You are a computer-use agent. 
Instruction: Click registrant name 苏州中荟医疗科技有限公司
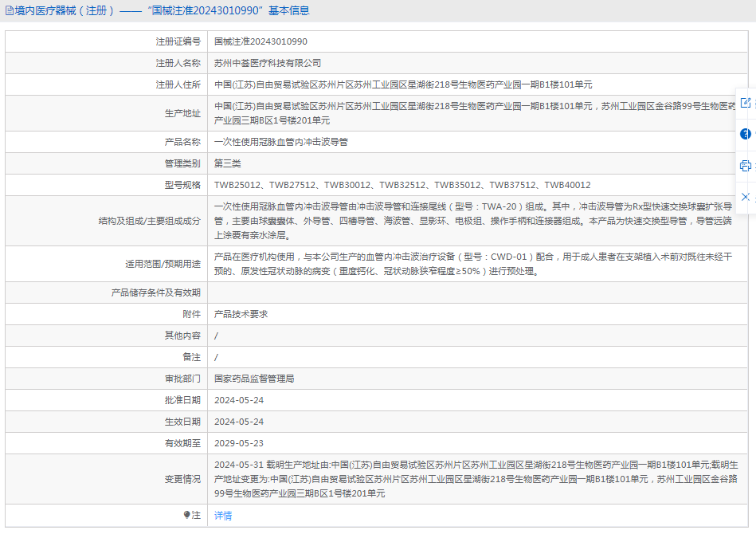(268, 63)
